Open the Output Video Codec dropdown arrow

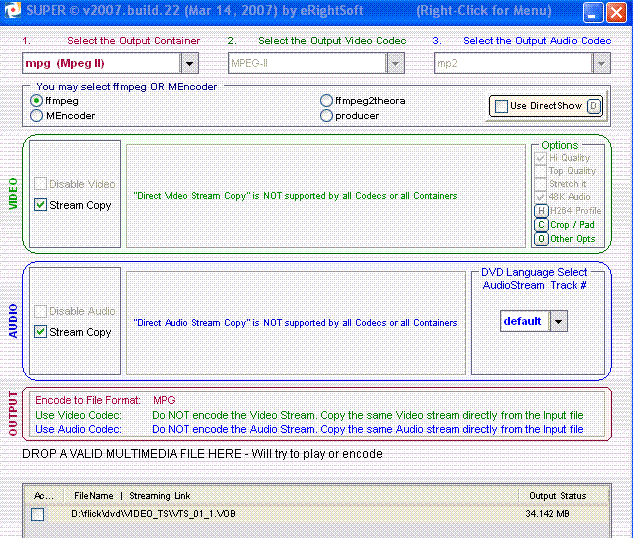[x=395, y=63]
